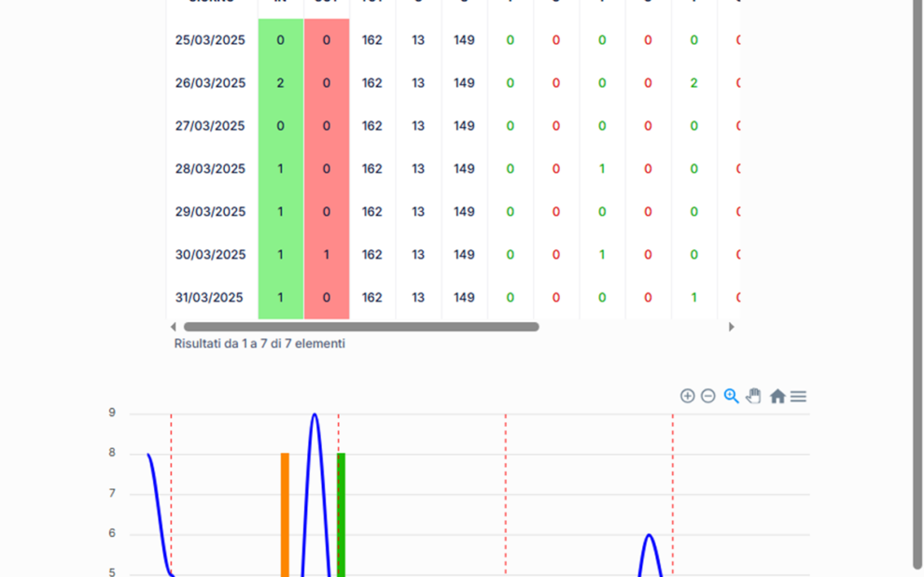Select the 25/03/2025 date cell

210,40
